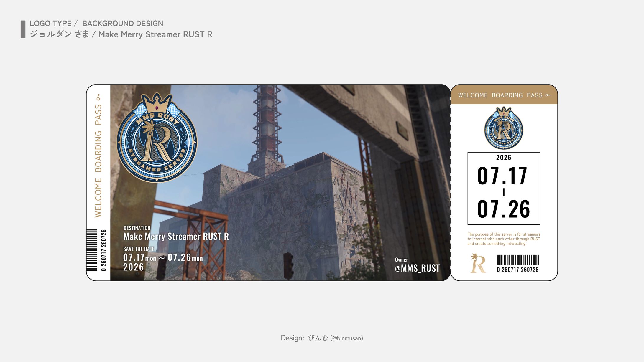Click the large MMS Rust Streamer Server emblem

pos(157,138)
